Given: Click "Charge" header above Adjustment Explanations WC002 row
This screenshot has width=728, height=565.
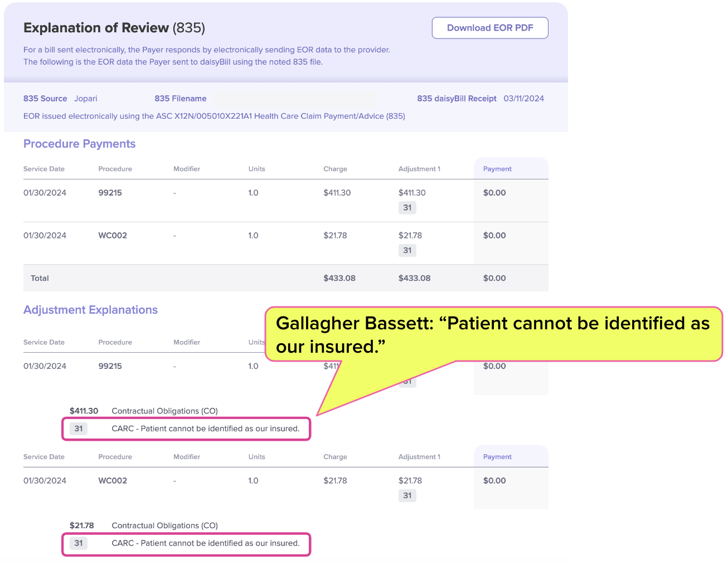Looking at the screenshot, I should [336, 457].
